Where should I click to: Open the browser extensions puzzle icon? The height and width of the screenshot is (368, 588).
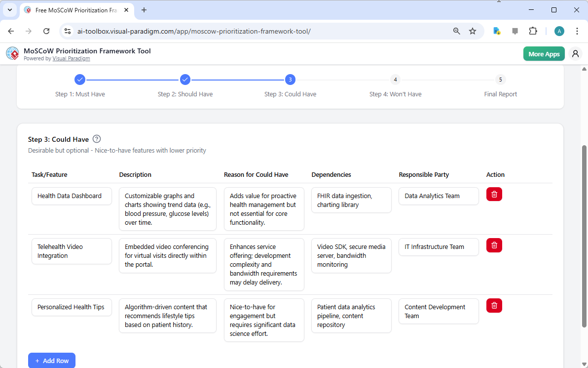coord(533,31)
